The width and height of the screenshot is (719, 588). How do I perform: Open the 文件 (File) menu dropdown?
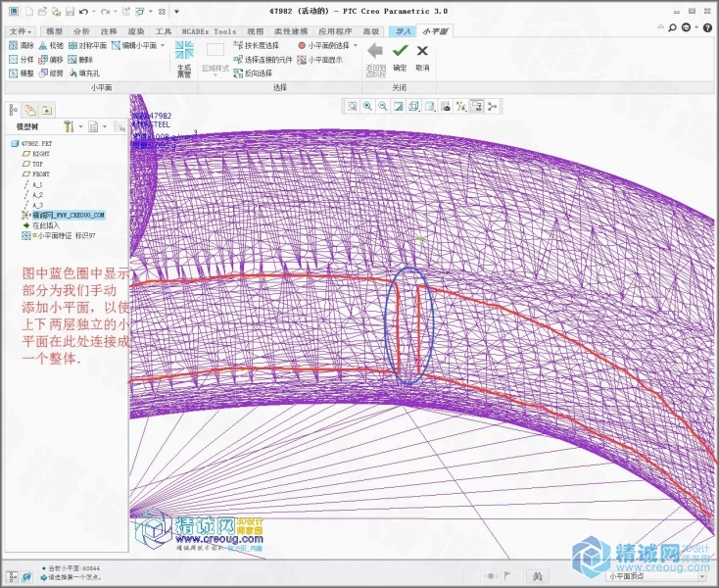(21, 31)
